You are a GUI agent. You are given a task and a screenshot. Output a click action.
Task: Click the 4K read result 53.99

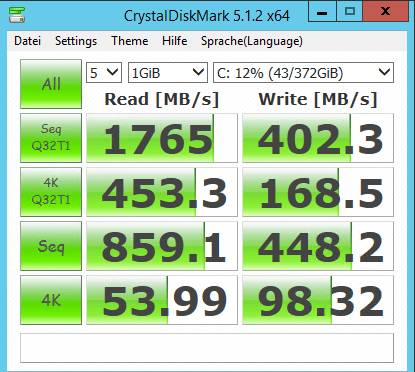162,300
